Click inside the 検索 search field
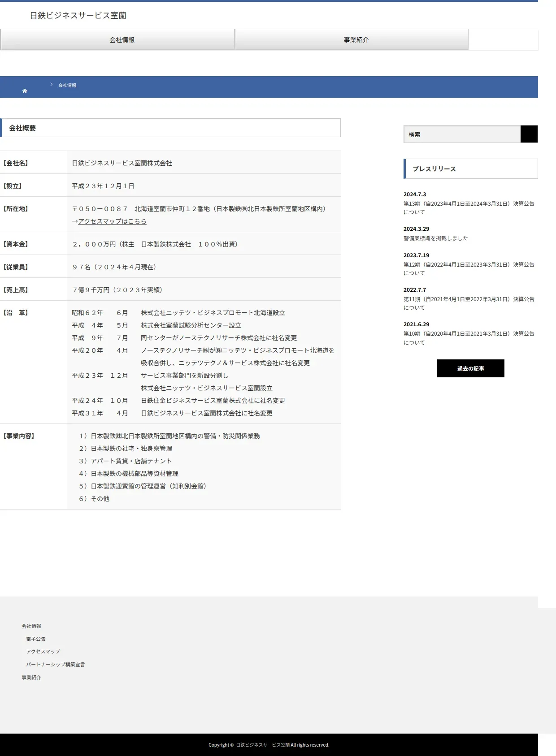Screen dimensions: 556x756 point(462,134)
